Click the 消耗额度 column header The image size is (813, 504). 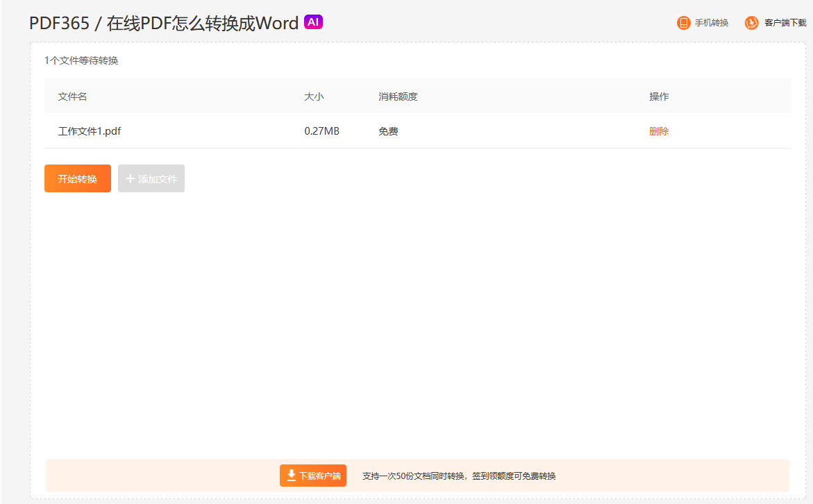[399, 96]
